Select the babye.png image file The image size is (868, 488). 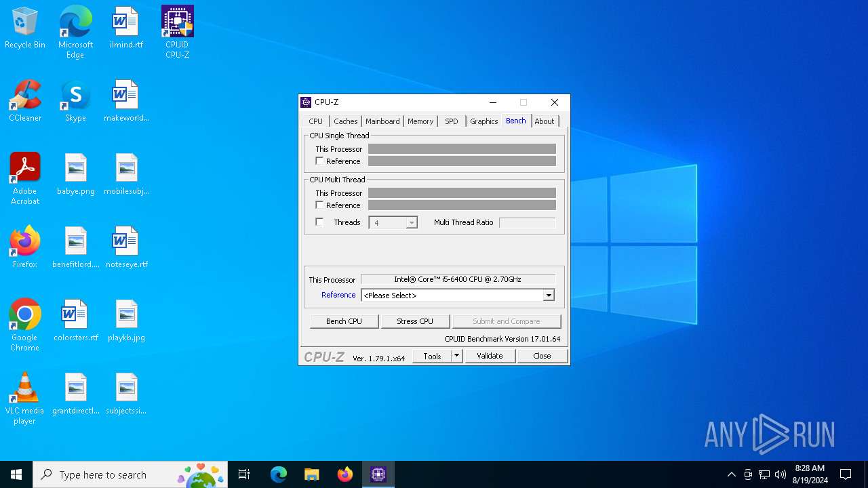click(x=75, y=174)
